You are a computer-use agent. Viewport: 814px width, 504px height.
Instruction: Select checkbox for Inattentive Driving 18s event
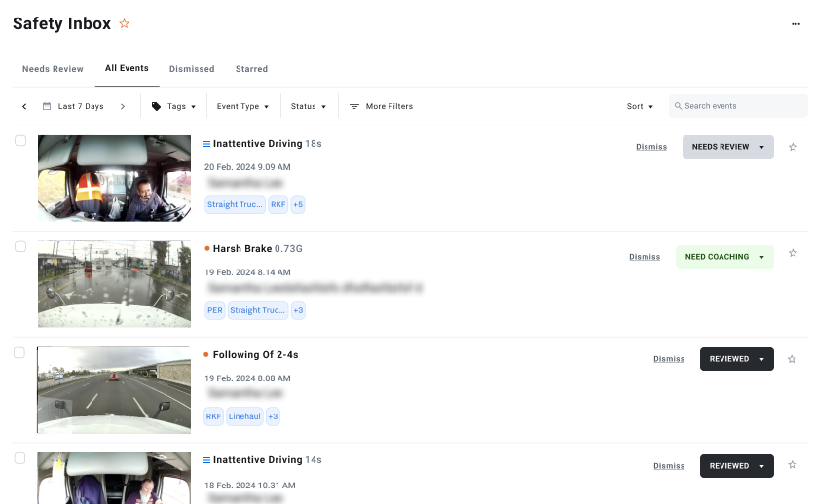tap(20, 140)
